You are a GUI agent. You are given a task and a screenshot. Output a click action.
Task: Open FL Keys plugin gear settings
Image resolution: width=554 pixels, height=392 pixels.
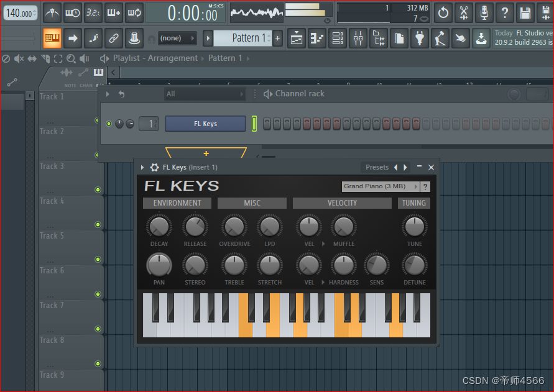point(154,167)
